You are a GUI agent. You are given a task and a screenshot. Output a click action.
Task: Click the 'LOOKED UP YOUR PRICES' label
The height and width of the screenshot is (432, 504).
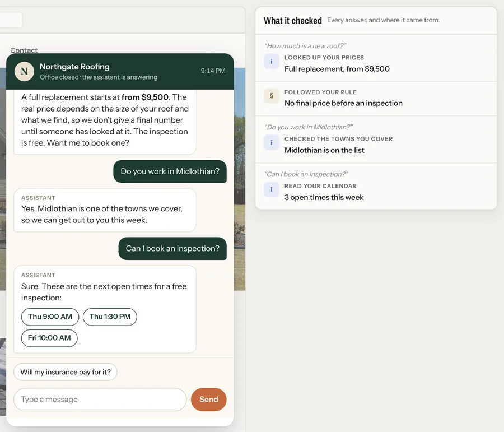pos(324,58)
